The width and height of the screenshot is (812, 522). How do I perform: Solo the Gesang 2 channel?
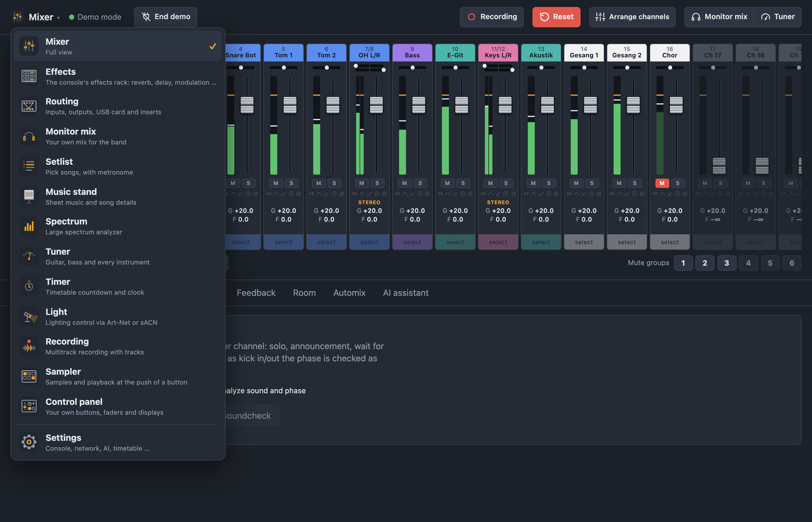635,183
